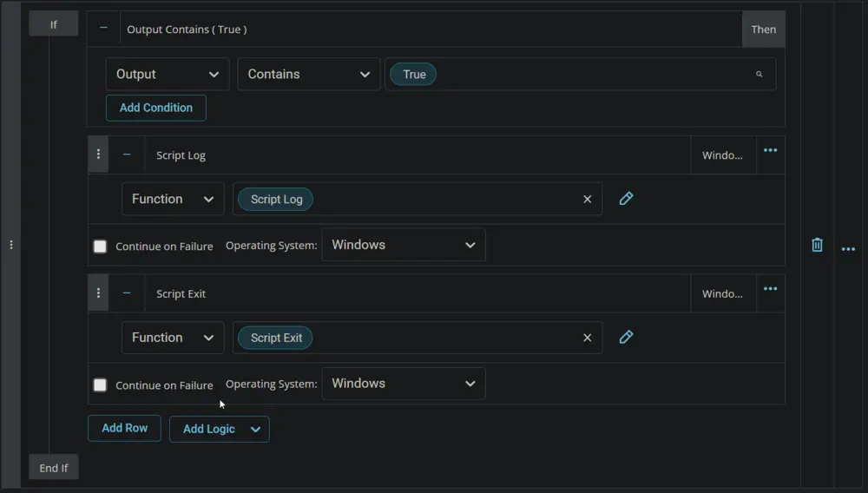868x493 pixels.
Task: Click Output Contains ( True ) header text
Action: tap(187, 30)
